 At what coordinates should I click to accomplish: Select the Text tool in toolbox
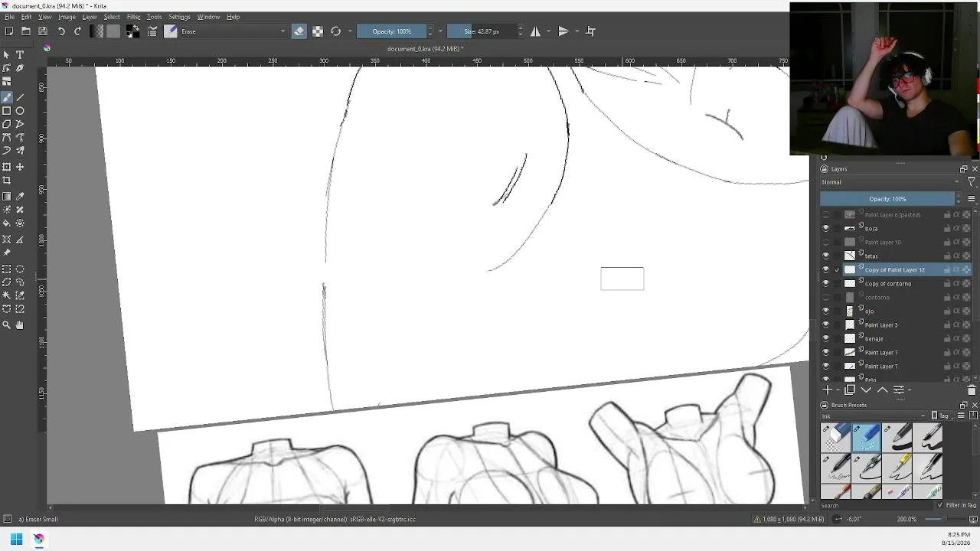[20, 55]
